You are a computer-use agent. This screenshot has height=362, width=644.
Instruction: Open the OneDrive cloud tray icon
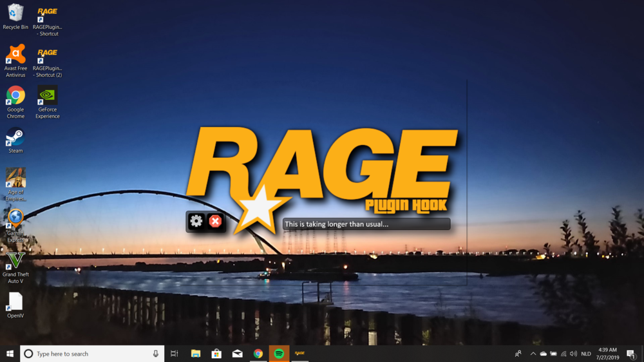click(544, 354)
